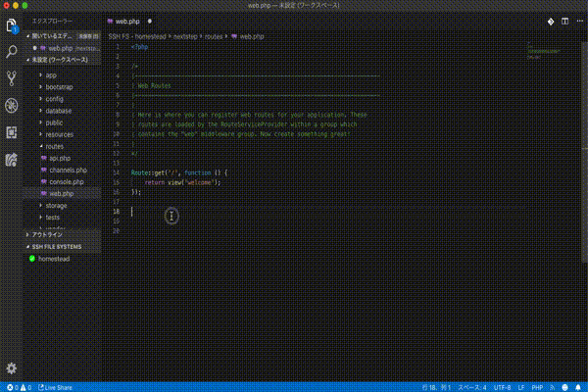Screen dimensions: 588x392
Task: Open console.php in the explorer
Action: pos(67,181)
